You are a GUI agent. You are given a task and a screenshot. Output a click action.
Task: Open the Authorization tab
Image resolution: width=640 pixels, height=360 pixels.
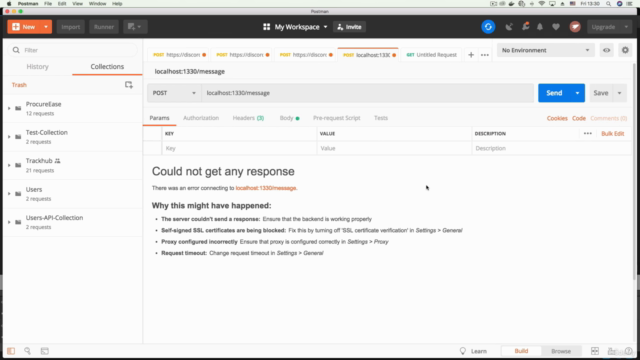[201, 118]
